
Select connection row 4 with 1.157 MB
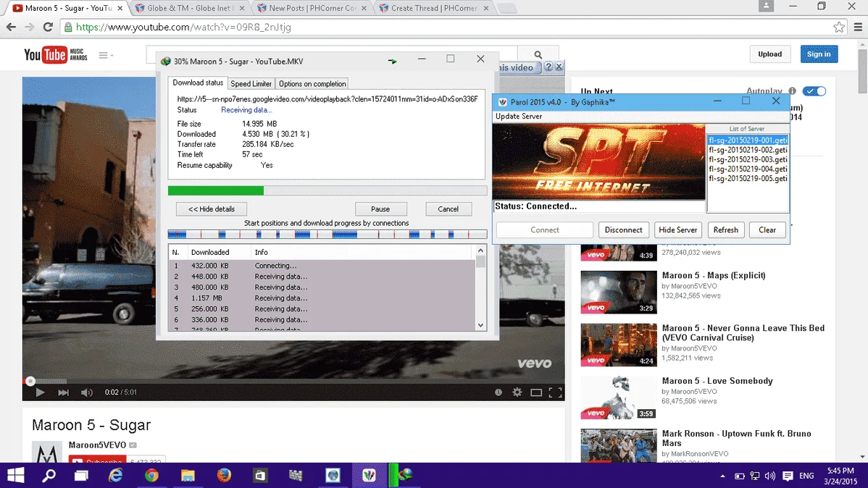321,298
